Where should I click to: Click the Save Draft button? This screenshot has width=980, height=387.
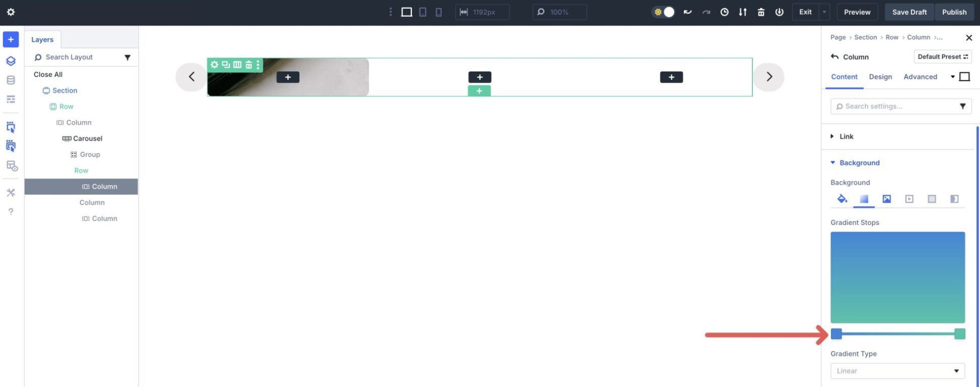coord(909,12)
